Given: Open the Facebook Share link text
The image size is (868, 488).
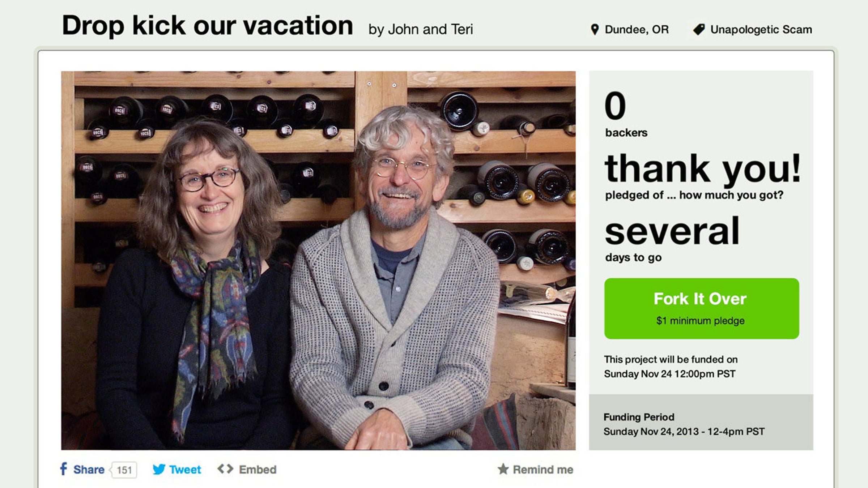Looking at the screenshot, I should pyautogui.click(x=89, y=470).
